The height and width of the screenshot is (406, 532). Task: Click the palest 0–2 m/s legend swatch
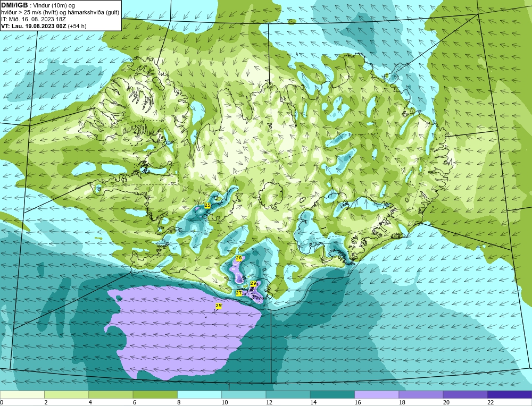[22, 395]
